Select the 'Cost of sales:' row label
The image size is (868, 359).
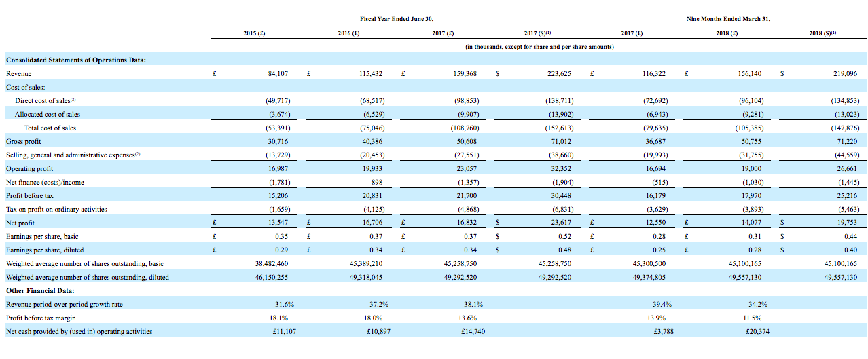pyautogui.click(x=24, y=87)
